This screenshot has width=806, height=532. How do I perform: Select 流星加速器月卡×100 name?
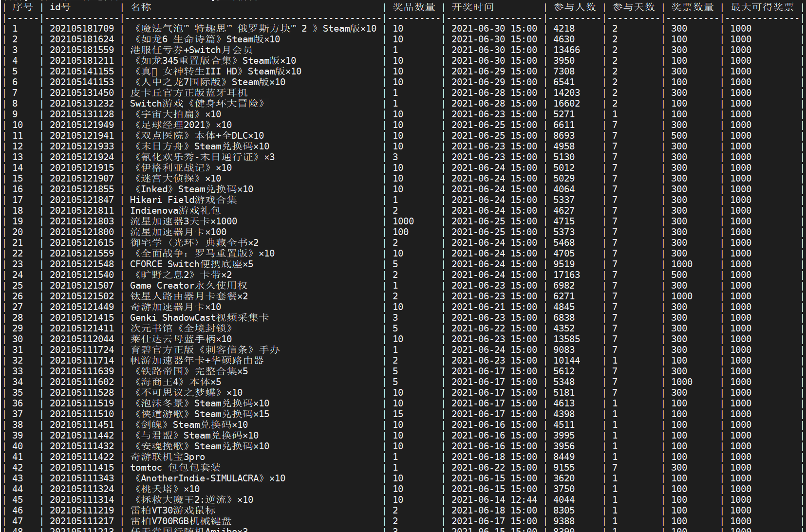(178, 232)
